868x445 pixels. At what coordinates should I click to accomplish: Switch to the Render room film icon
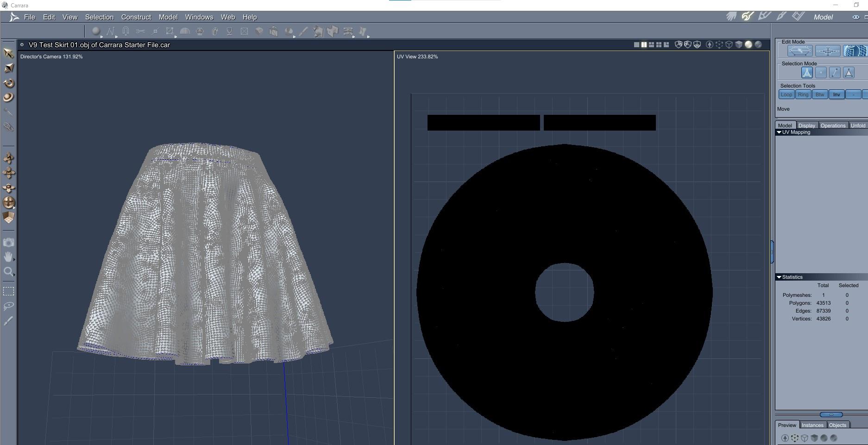tap(798, 17)
